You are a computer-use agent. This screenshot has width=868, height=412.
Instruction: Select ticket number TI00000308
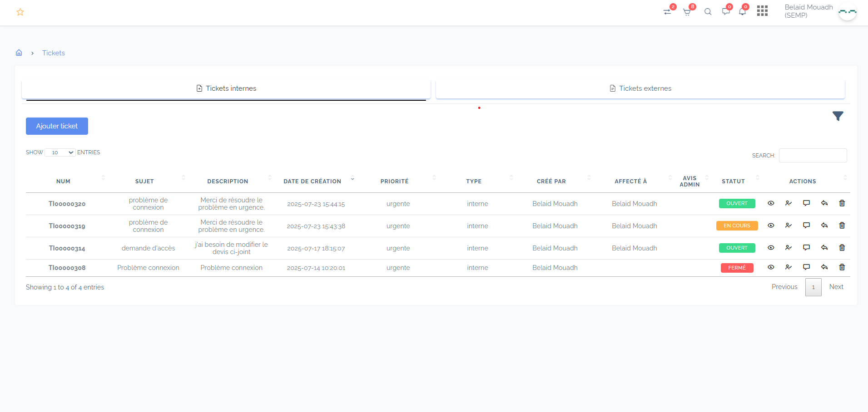pyautogui.click(x=67, y=268)
